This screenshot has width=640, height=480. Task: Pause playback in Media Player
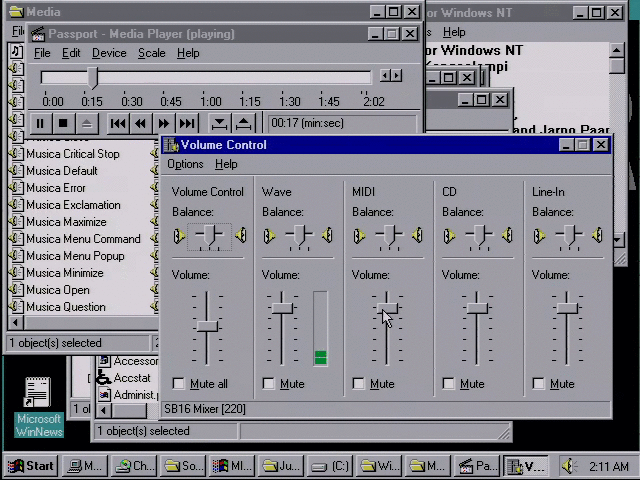[40, 123]
